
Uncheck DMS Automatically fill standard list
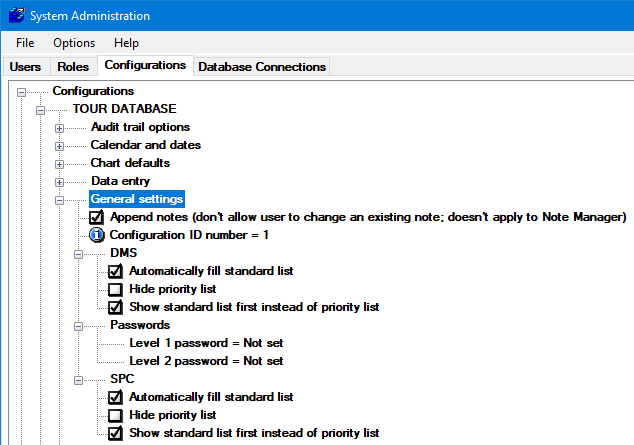[x=116, y=271]
